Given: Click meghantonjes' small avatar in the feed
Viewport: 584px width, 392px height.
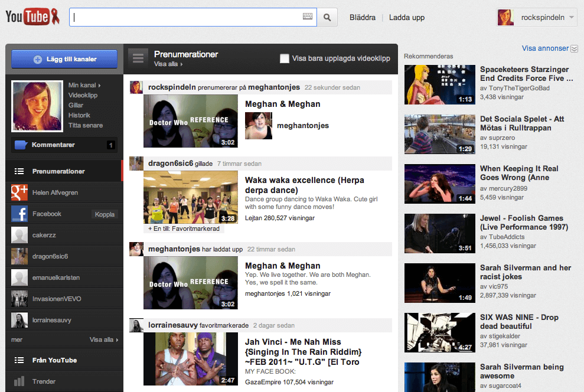Looking at the screenshot, I should tap(136, 249).
